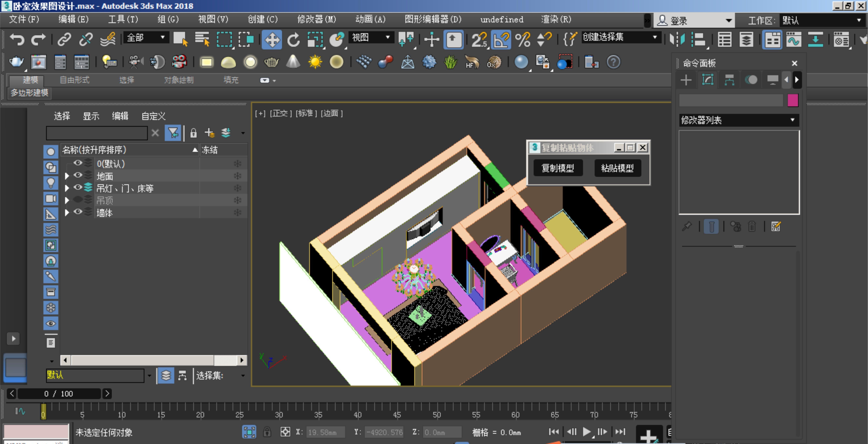868x444 pixels.
Task: Click the 登录 sign-in button
Action: [694, 20]
